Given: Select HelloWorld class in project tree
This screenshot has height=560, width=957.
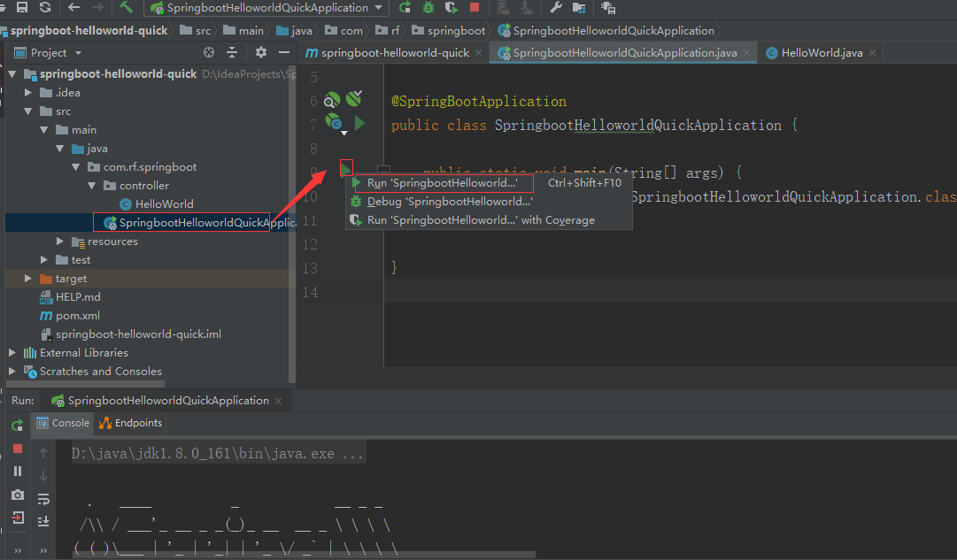Looking at the screenshot, I should click(x=156, y=203).
